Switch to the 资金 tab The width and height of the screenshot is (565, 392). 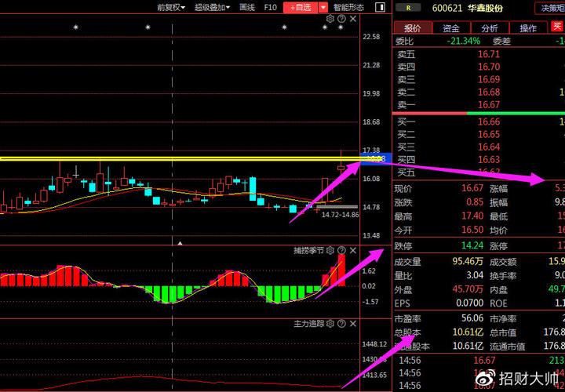pyautogui.click(x=451, y=28)
